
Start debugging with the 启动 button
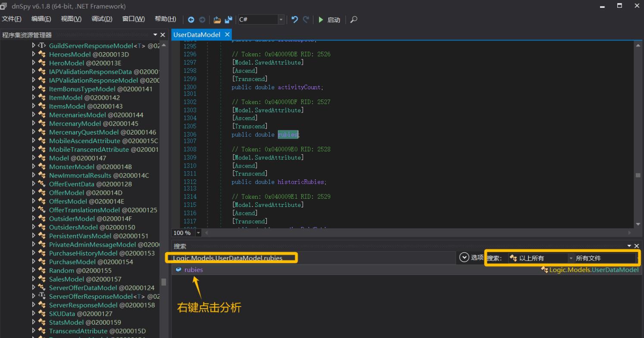pyautogui.click(x=329, y=20)
